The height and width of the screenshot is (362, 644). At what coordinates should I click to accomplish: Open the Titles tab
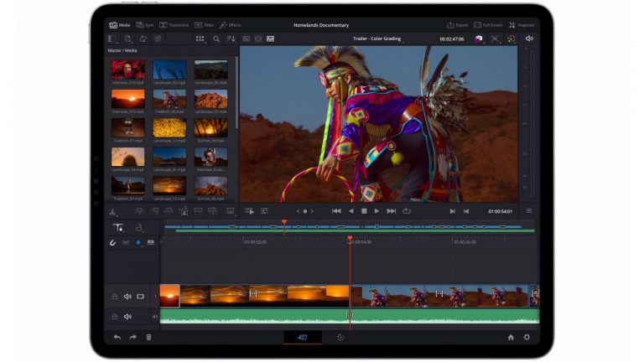(204, 25)
